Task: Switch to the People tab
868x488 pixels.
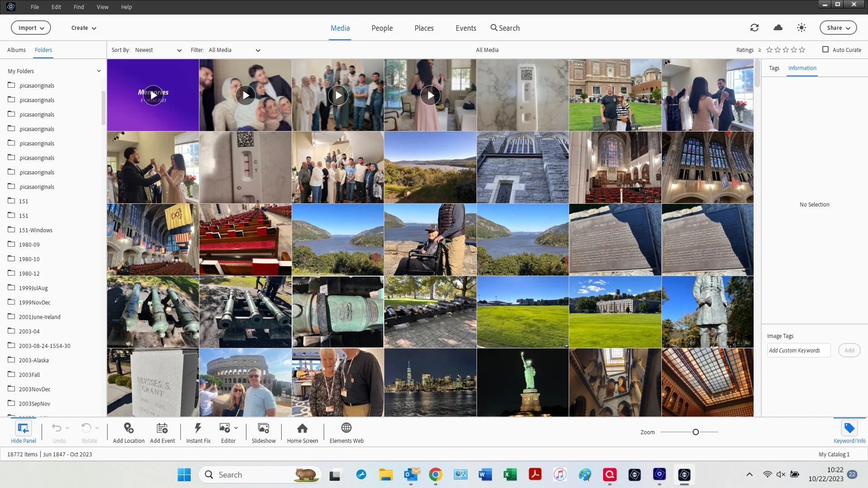Action: [x=382, y=28]
